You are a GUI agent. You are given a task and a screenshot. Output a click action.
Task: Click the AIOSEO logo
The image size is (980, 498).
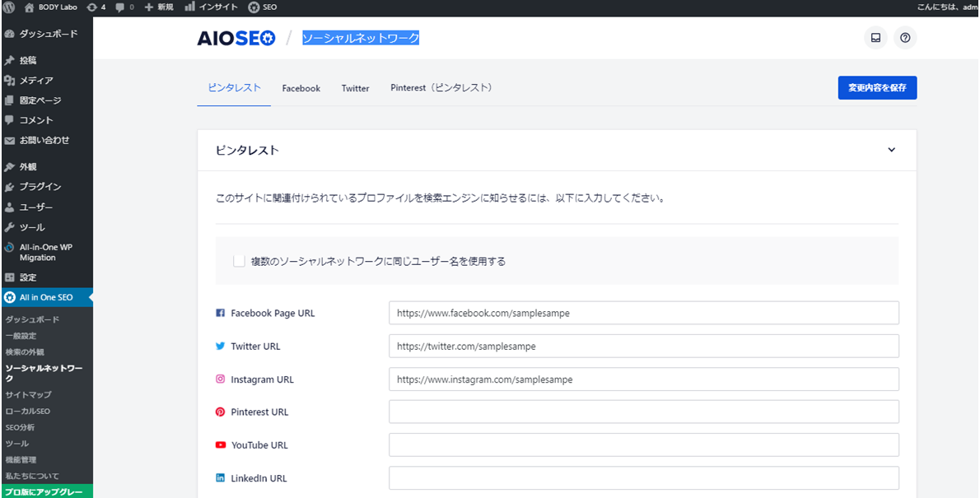pos(236,39)
